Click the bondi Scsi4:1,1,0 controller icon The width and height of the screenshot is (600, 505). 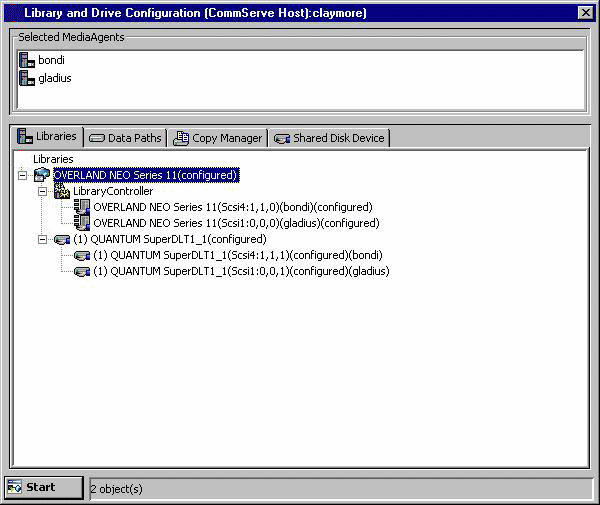point(82,207)
